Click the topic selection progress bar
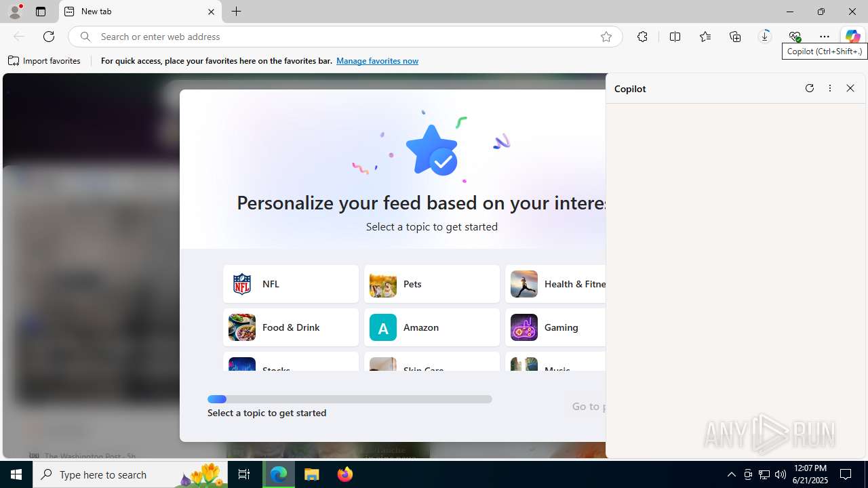This screenshot has height=488, width=868. [x=350, y=399]
